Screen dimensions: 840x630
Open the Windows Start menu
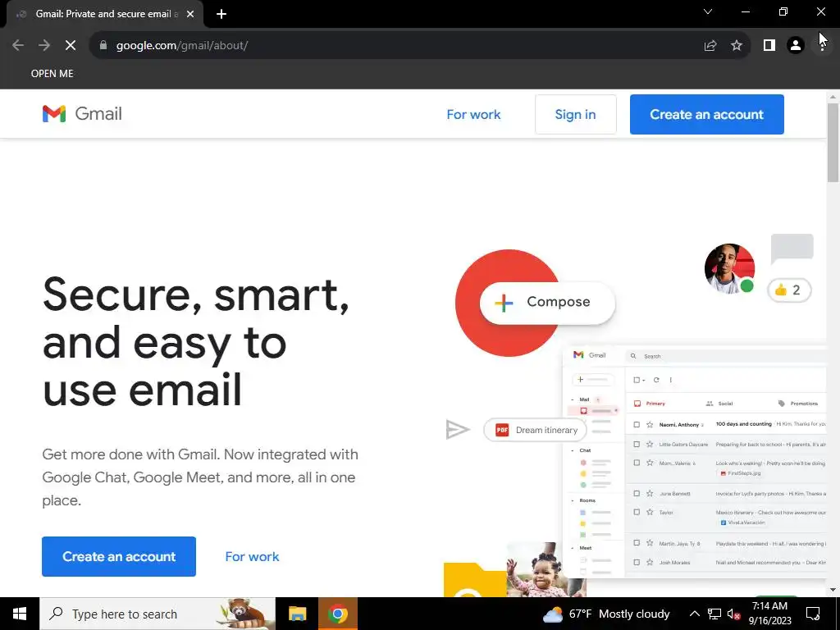pos(20,614)
